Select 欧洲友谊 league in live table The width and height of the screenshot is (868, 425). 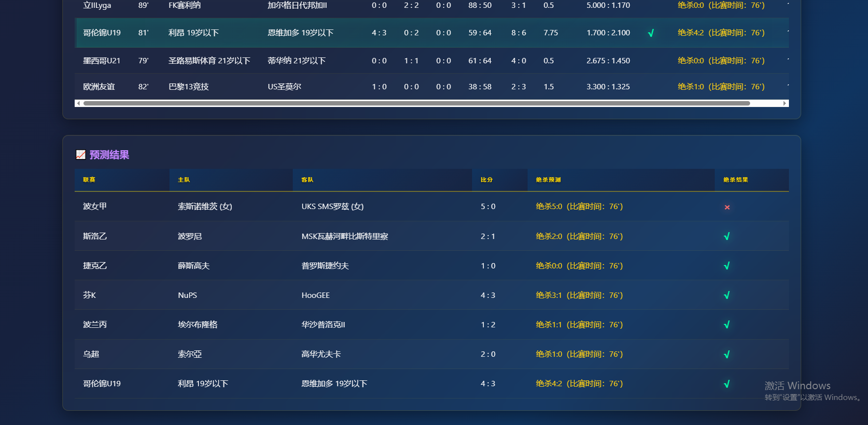(x=99, y=86)
